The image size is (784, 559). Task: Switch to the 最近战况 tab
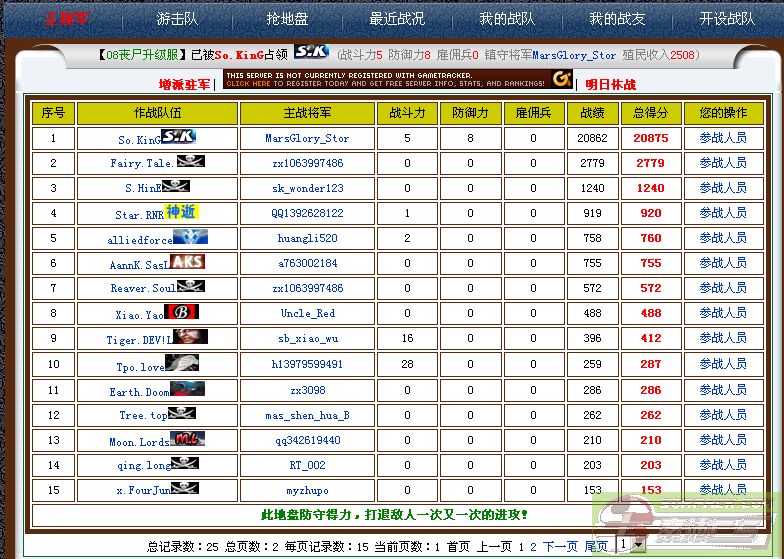[397, 18]
